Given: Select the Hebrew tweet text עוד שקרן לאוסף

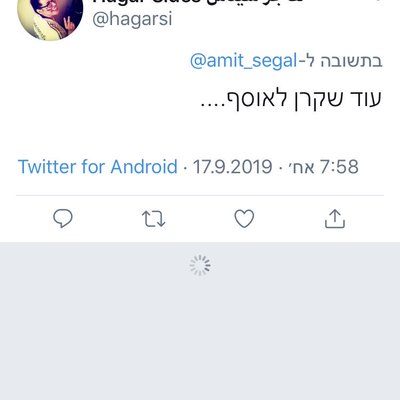Looking at the screenshot, I should tap(290, 99).
